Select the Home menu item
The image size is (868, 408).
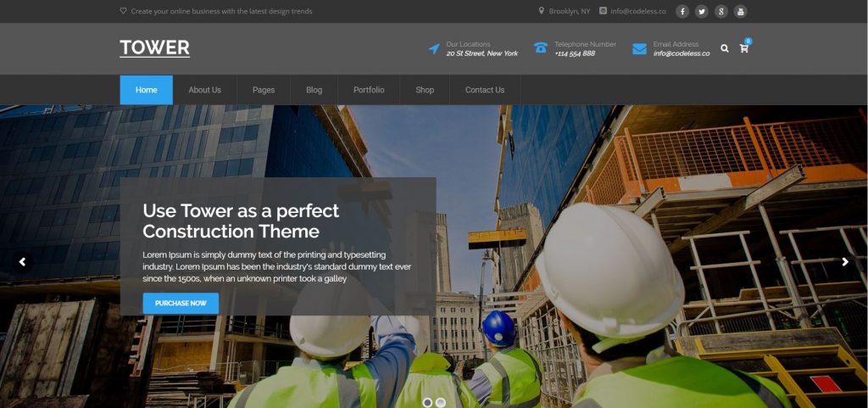tap(146, 90)
